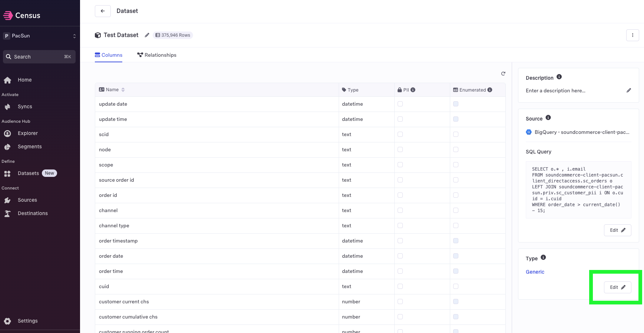Click the BigQuery source icon
The image size is (644, 333).
(x=529, y=132)
